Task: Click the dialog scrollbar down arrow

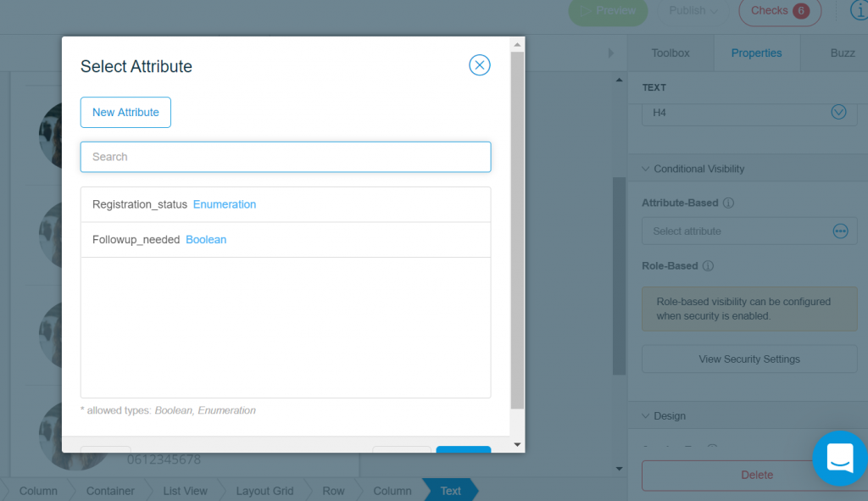Action: 517,444
